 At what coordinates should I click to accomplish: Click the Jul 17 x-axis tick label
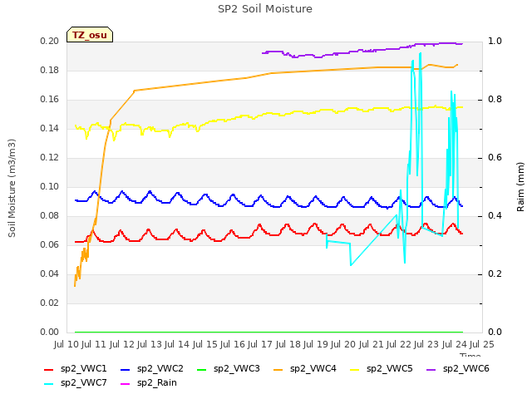tap(262, 344)
